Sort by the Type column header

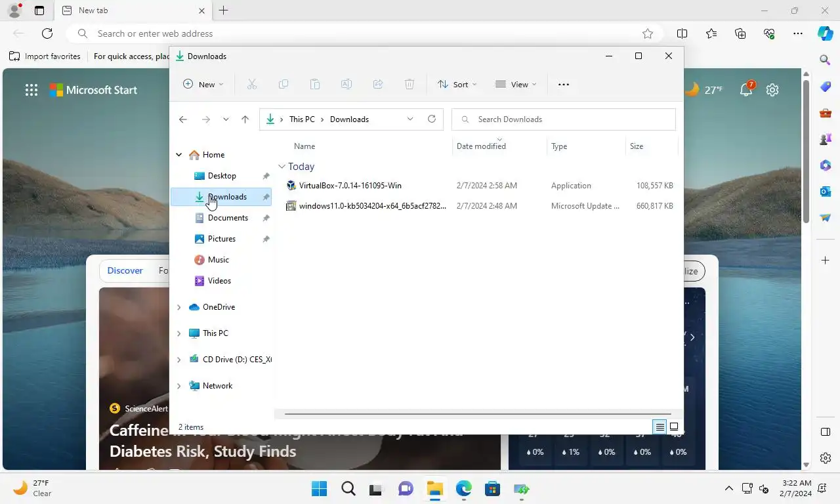(x=559, y=146)
